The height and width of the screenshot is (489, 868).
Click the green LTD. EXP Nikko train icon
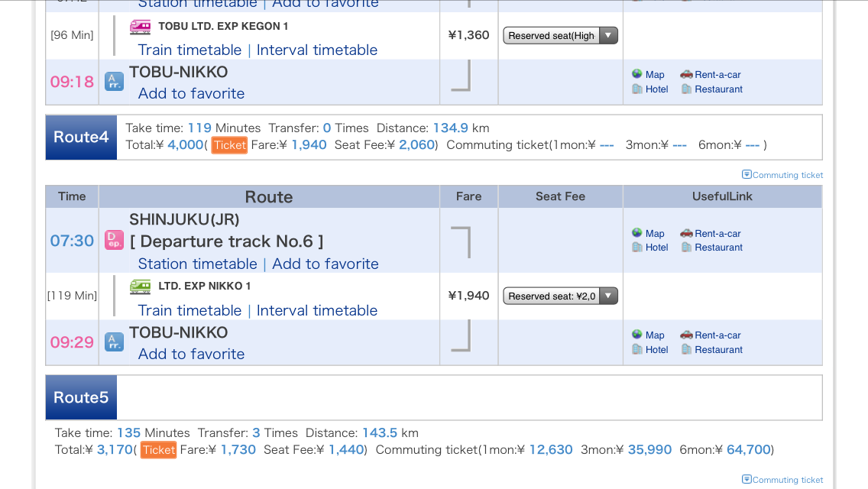click(140, 287)
